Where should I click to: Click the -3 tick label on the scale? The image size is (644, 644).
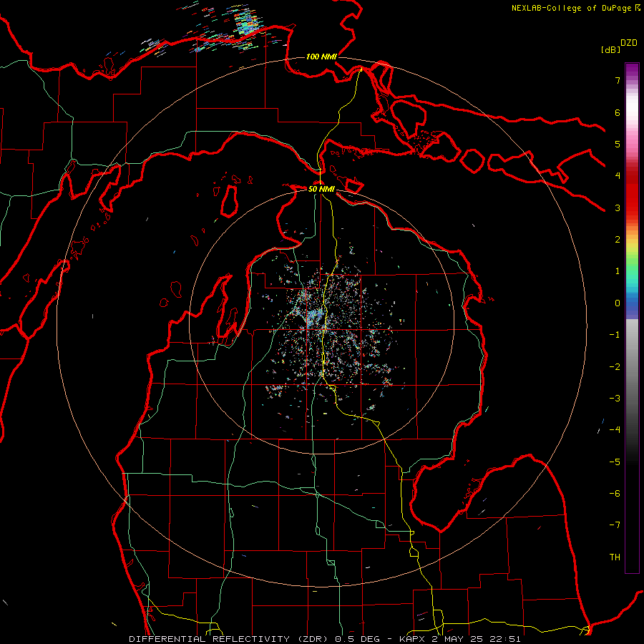pos(615,399)
